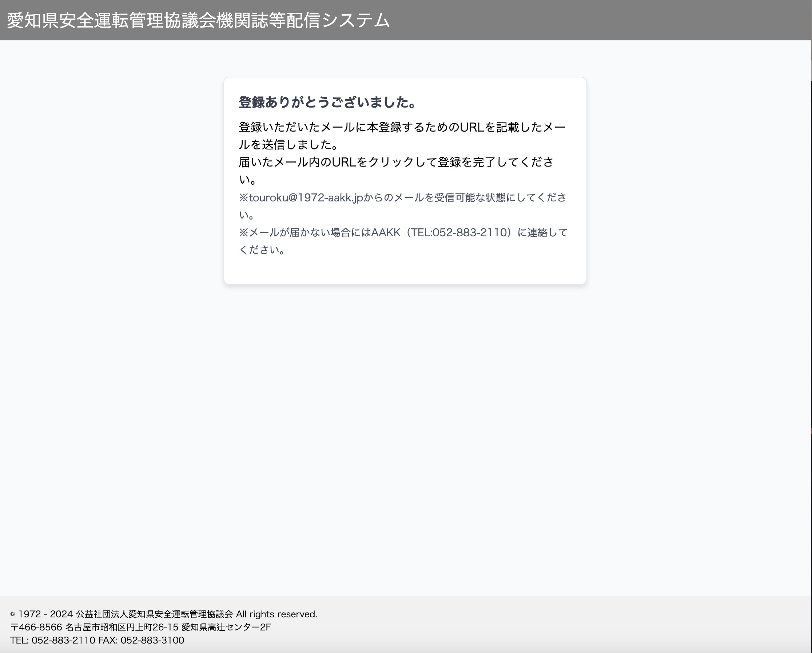
Task: Click the ルを送信しました text line
Action: coord(289,145)
